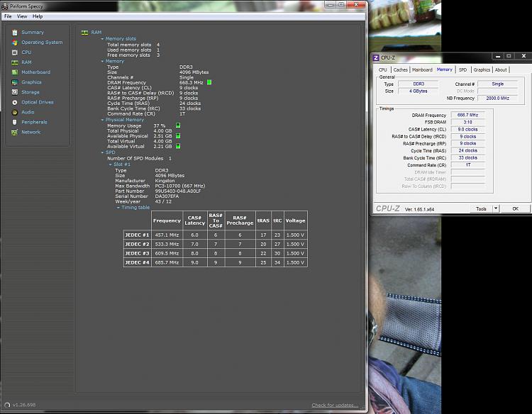Image resolution: width=532 pixels, height=414 pixels.
Task: Click the CPU-Z Type field showing DDR3
Action: pos(419,84)
